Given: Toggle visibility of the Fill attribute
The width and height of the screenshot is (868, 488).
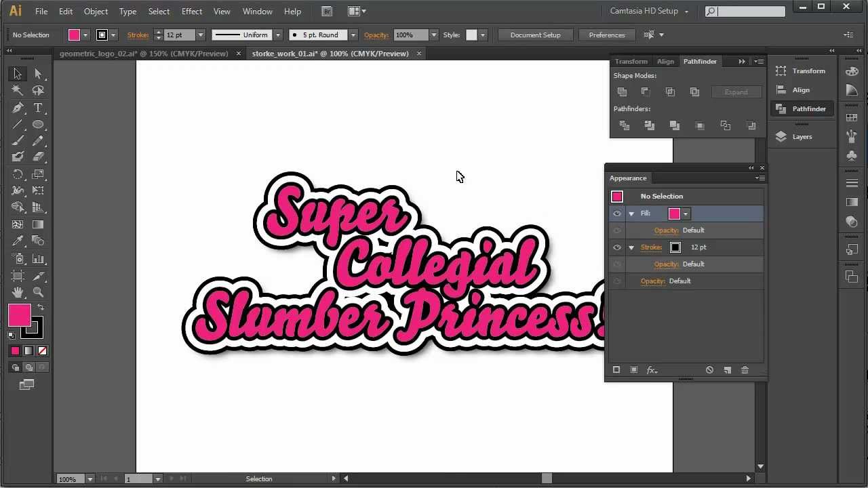Looking at the screenshot, I should click(x=616, y=213).
